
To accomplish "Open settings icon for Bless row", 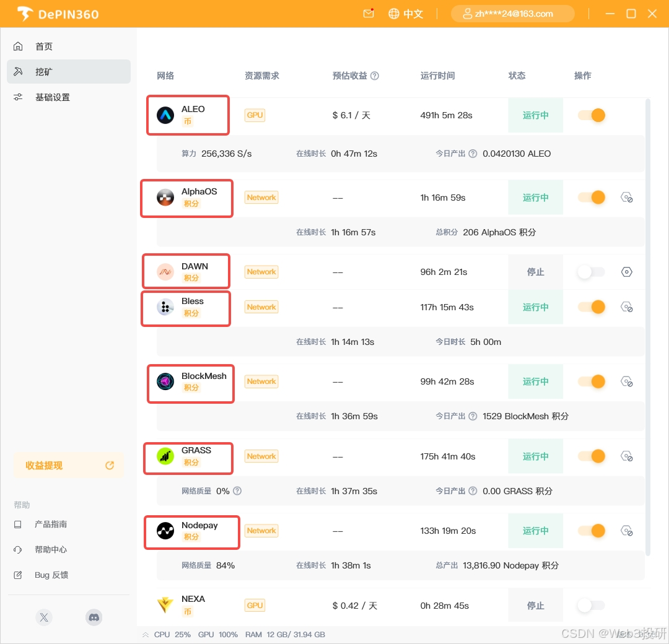I will pyautogui.click(x=626, y=307).
